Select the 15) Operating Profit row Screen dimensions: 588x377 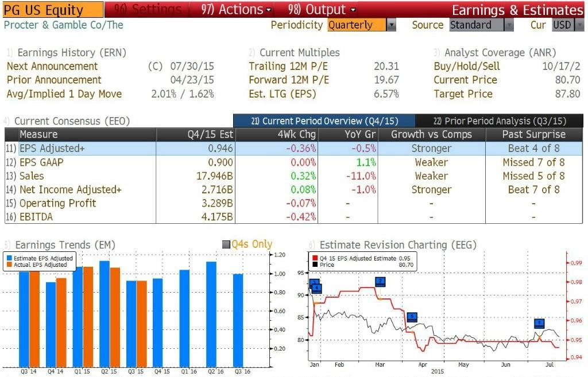pos(293,203)
